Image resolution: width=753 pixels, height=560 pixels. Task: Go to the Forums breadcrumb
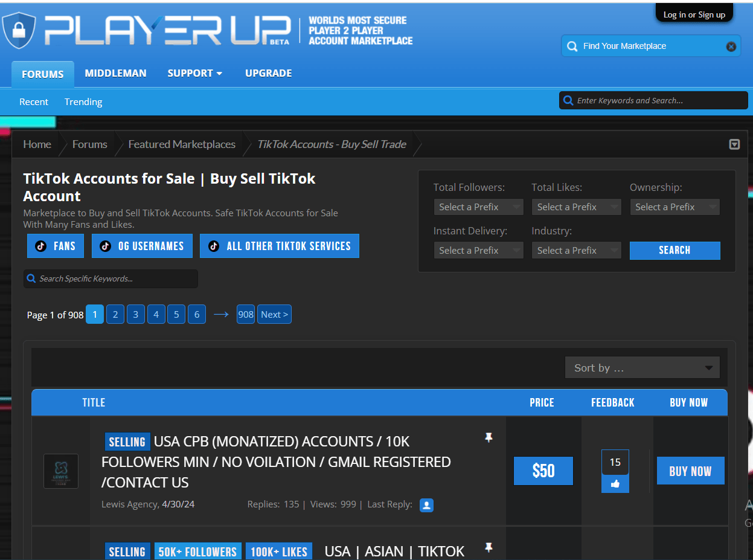[x=90, y=144]
